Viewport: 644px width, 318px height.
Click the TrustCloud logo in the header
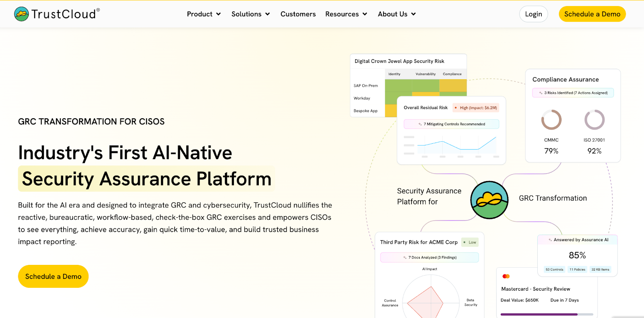(57, 14)
